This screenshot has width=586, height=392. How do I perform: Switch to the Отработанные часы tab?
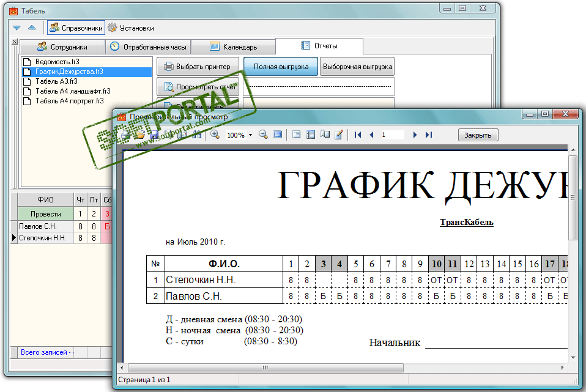coord(149,47)
